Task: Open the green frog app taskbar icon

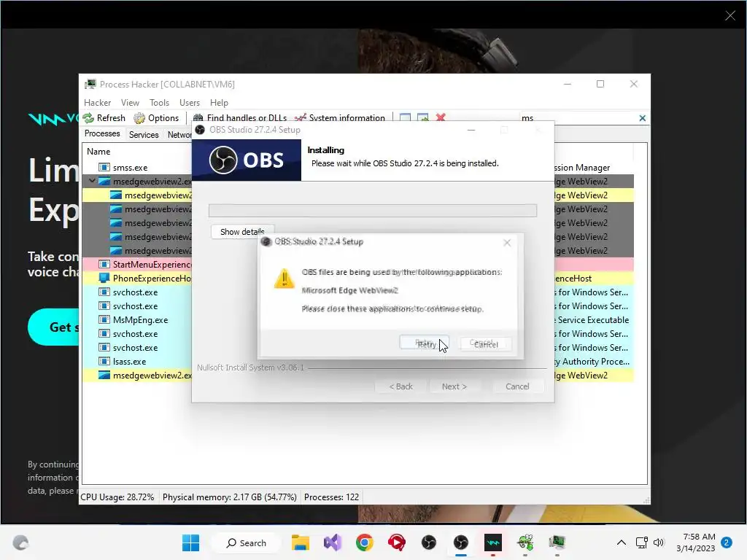Action: pyautogui.click(x=525, y=542)
